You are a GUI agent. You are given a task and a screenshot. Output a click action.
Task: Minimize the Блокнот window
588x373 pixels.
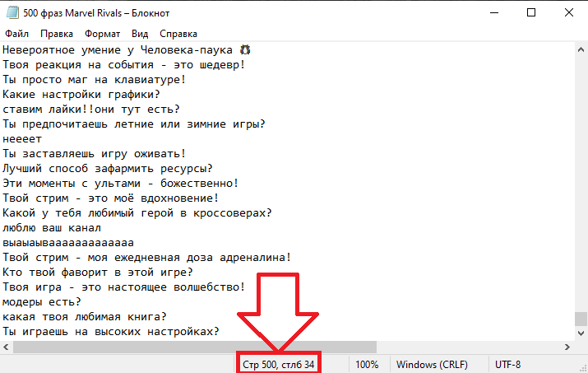(494, 13)
